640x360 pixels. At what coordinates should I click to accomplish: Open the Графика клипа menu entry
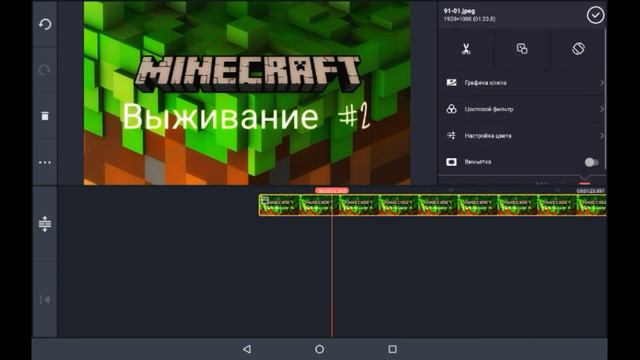point(522,83)
